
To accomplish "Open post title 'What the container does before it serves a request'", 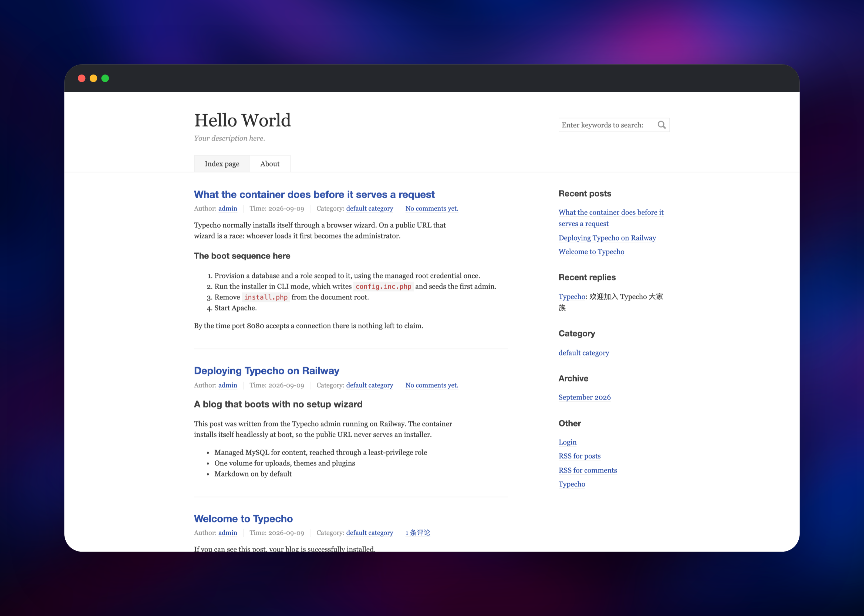I will tap(314, 195).
